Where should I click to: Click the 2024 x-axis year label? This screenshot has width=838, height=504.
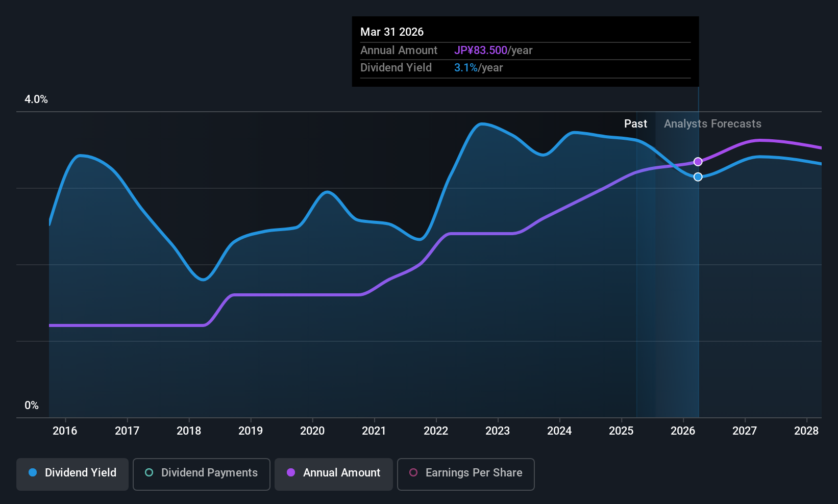tap(559, 431)
